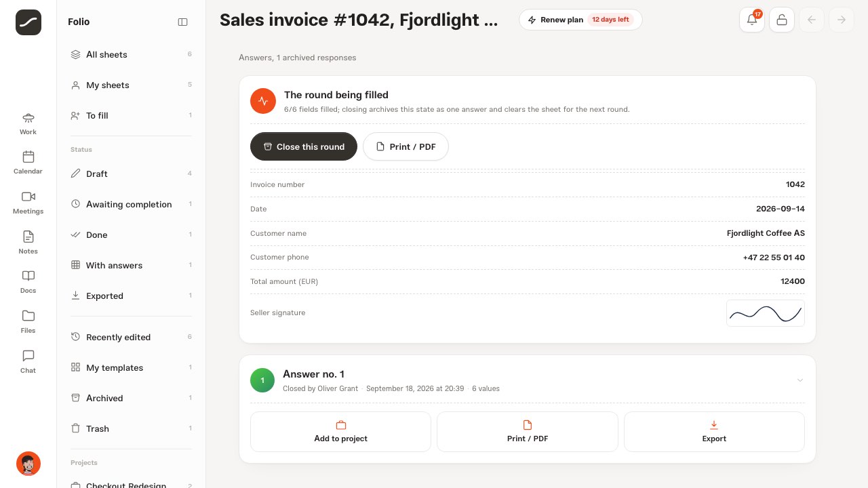Go back with the left arrow button
868x488 pixels.
click(x=812, y=20)
